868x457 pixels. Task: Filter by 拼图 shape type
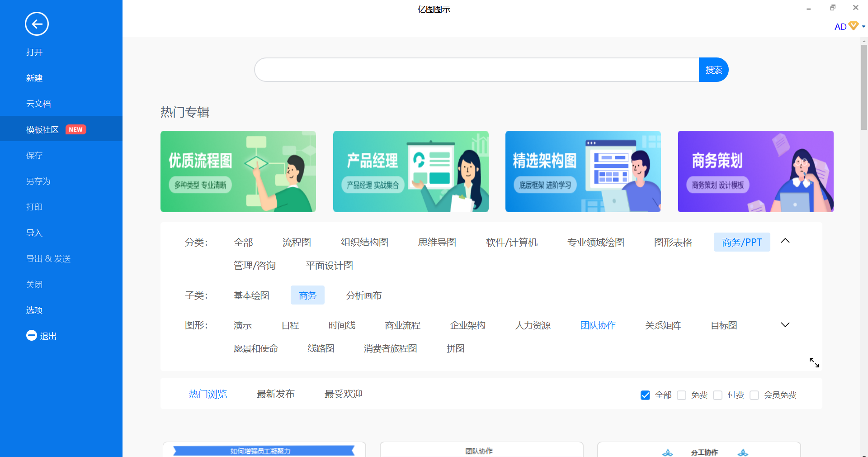click(456, 348)
